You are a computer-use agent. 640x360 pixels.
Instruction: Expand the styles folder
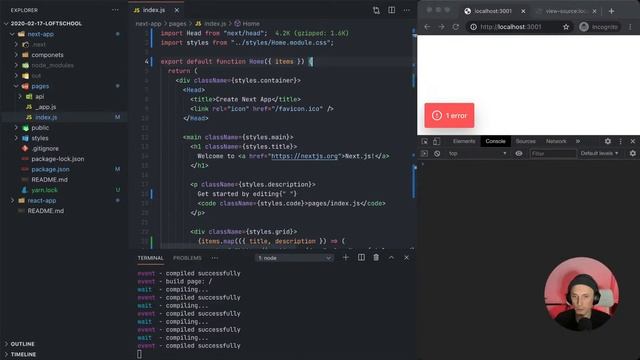coord(40,138)
